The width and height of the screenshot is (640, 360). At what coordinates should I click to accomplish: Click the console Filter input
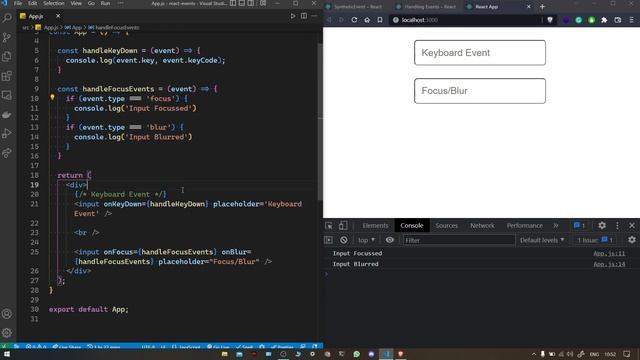459,240
